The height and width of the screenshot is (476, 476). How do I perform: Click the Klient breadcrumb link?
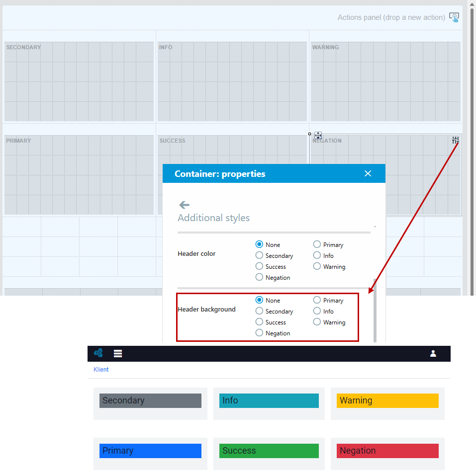pyautogui.click(x=101, y=370)
